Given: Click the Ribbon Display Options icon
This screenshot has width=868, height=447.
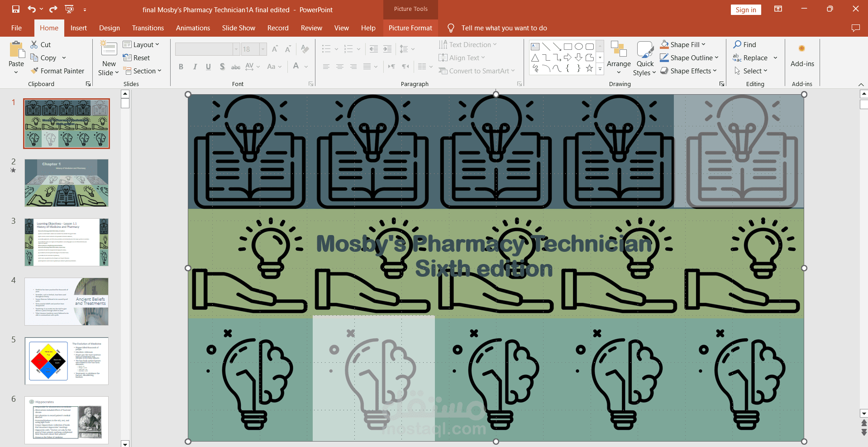Looking at the screenshot, I should coord(778,9).
